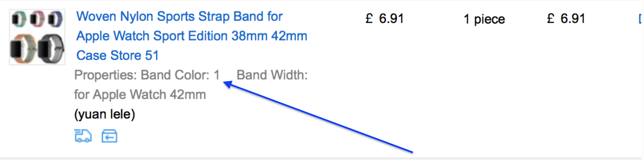This screenshot has height=160, width=644.
Task: Select the teal watch band in thumbnail
Action: 19,19
